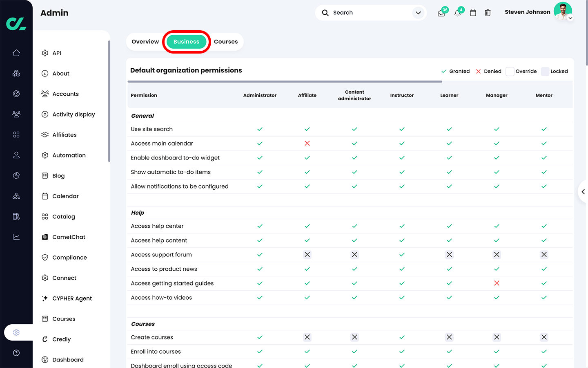Open the calendar icon in top bar
The width and height of the screenshot is (588, 368).
tap(473, 13)
